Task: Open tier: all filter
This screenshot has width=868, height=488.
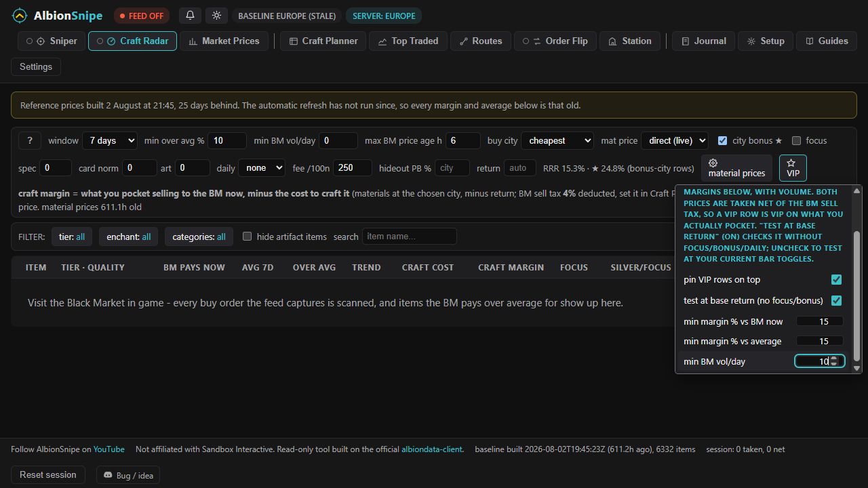Action: (x=71, y=237)
